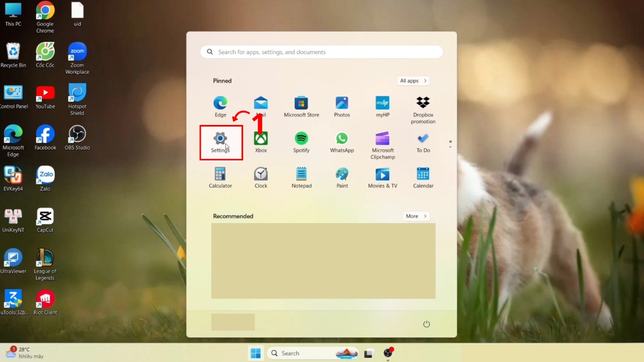
Task: Open Dropbox promotion tile
Action: pyautogui.click(x=423, y=110)
